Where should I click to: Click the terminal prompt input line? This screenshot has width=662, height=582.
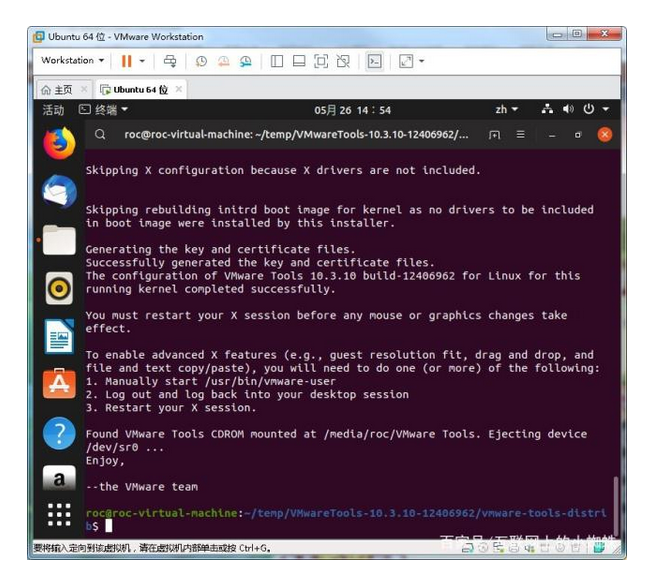coord(346,520)
